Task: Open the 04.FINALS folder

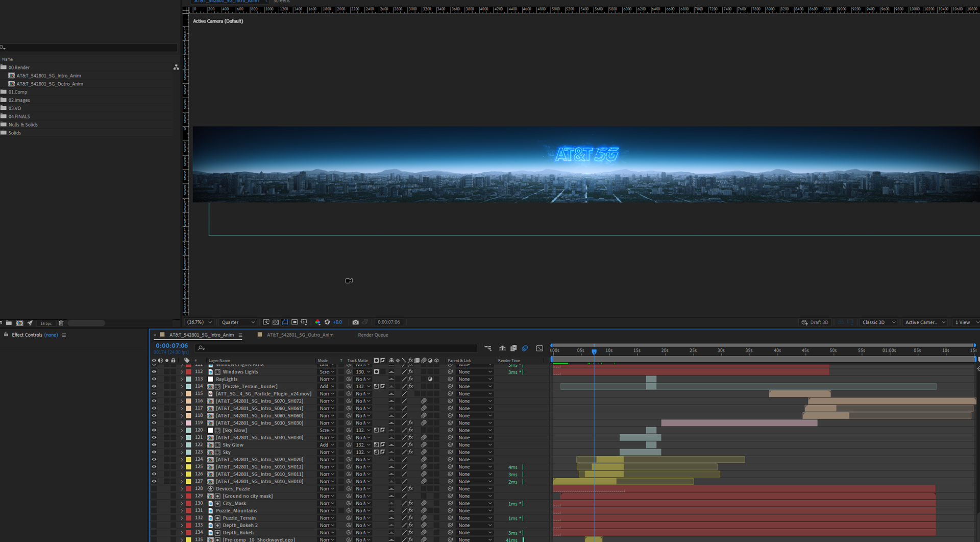Action: tap(19, 116)
